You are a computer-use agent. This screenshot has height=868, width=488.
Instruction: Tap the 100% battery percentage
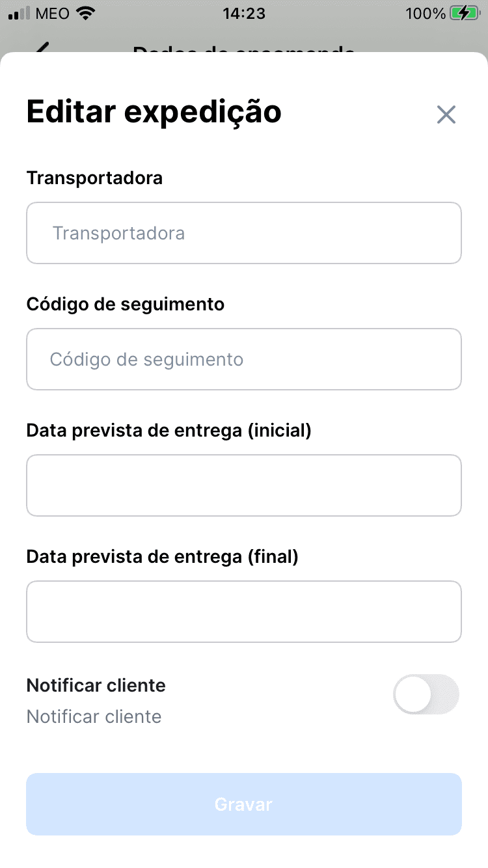coord(426,14)
